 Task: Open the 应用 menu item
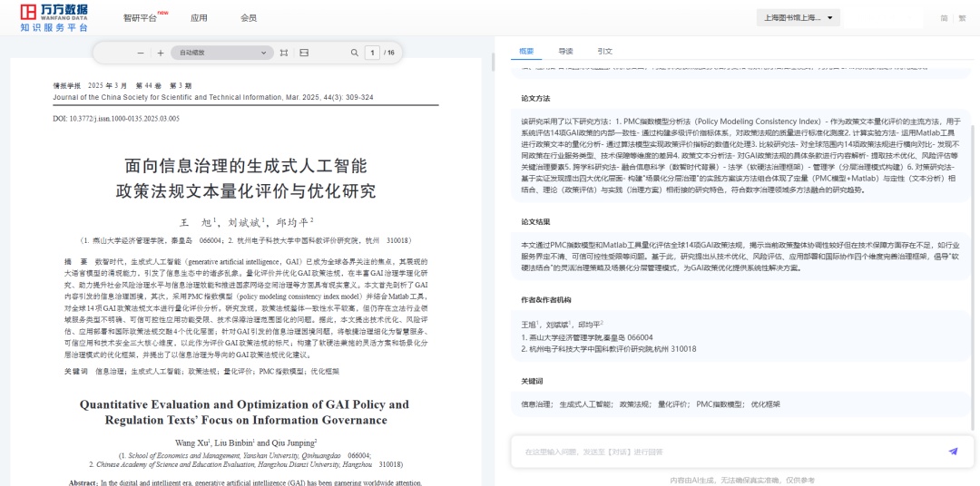[x=199, y=18]
